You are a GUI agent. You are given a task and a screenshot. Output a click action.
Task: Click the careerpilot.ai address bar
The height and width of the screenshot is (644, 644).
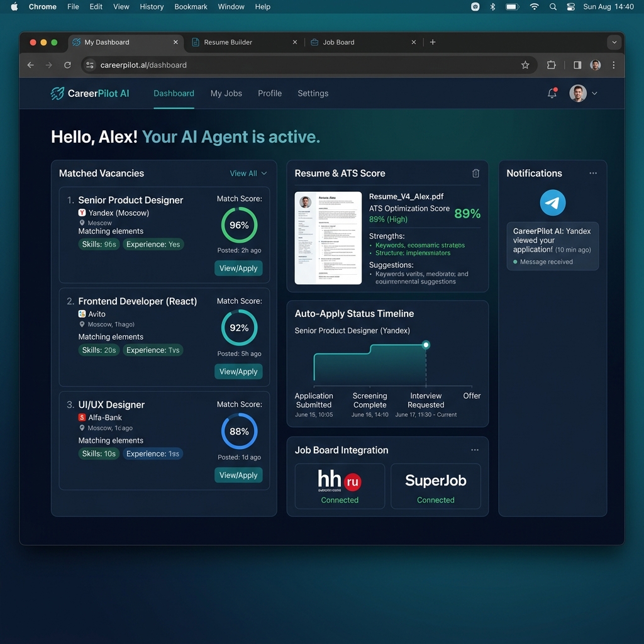pos(309,65)
